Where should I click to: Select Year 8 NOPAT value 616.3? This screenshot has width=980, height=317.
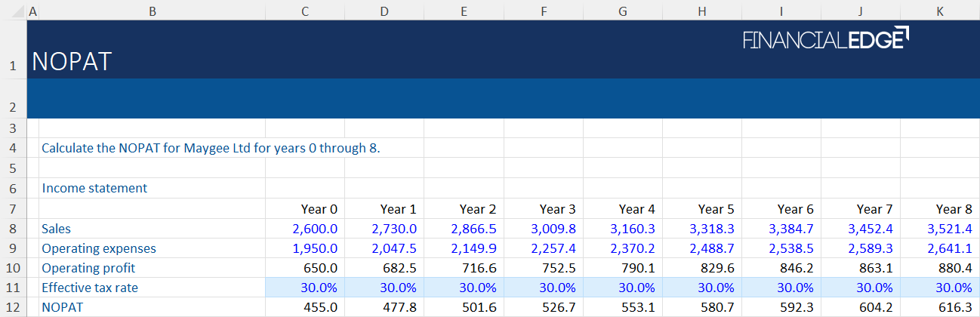tap(950, 307)
